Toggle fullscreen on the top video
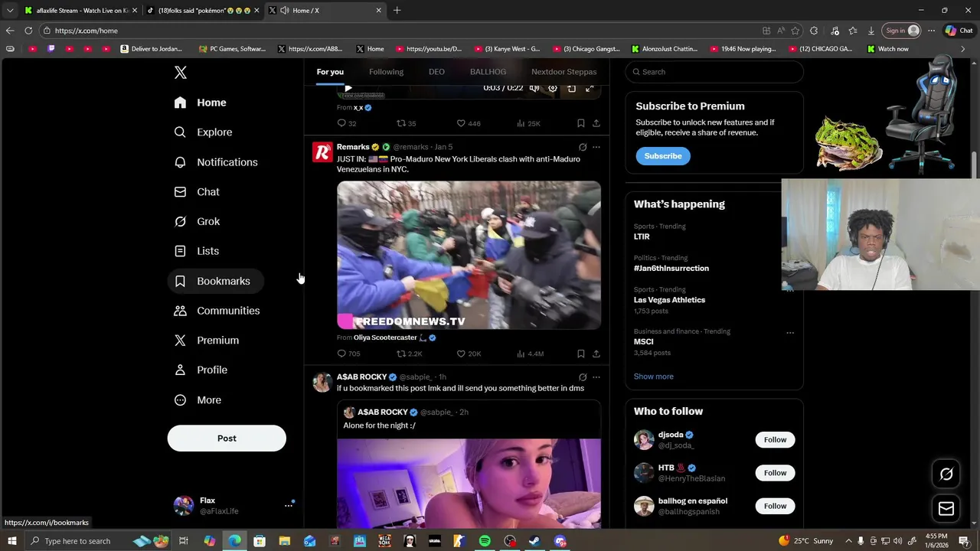Screen dimensions: 980x551 590,88
